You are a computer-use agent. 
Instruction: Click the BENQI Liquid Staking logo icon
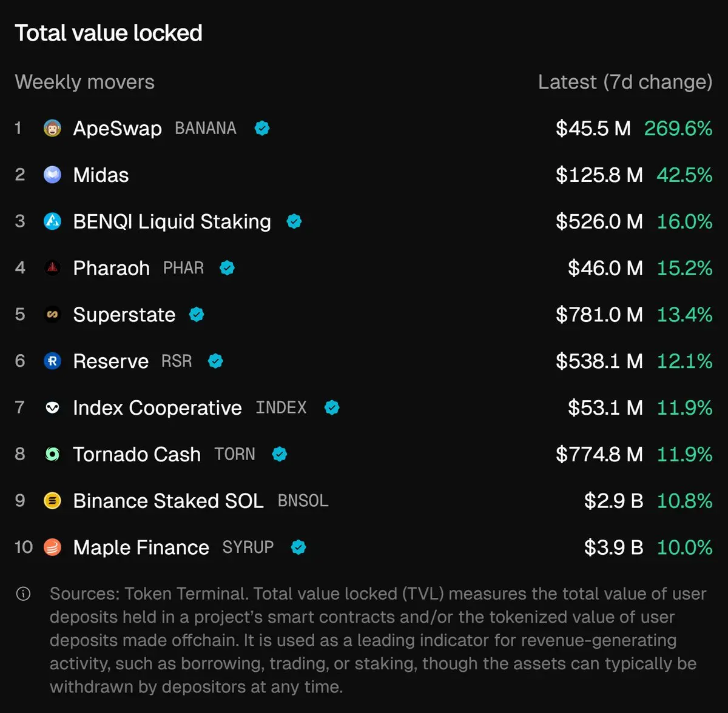click(x=53, y=221)
